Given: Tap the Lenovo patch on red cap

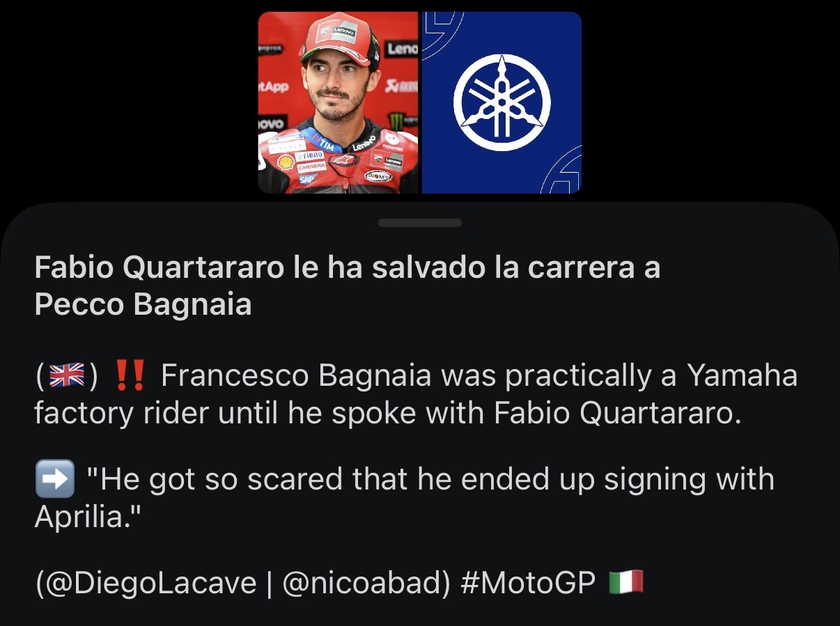Looking at the screenshot, I should [344, 31].
